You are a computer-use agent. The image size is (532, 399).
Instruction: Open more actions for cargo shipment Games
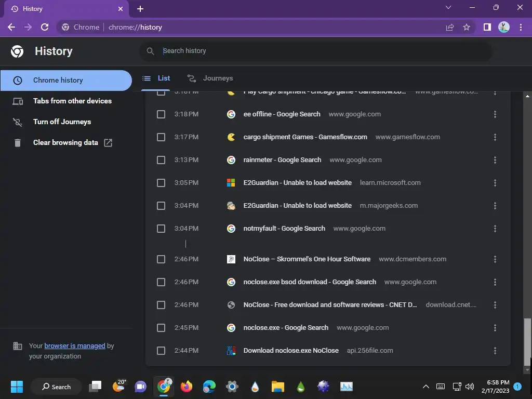click(x=495, y=137)
